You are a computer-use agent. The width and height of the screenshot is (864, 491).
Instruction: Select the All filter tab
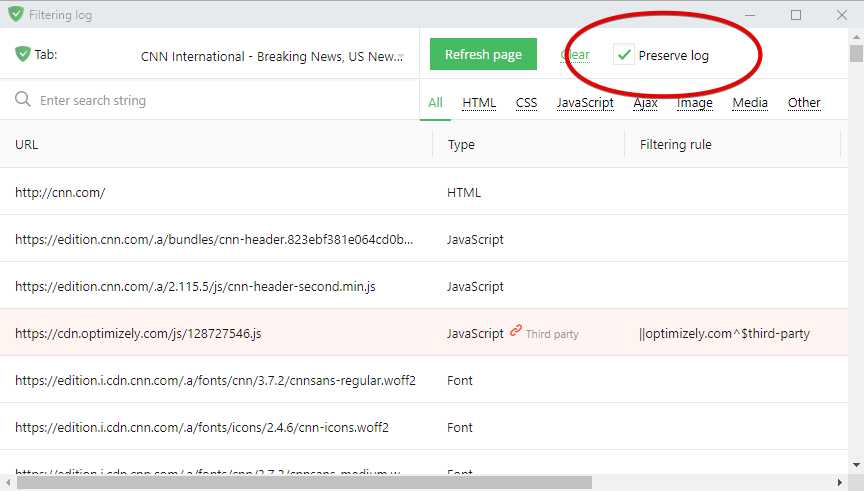tap(435, 102)
